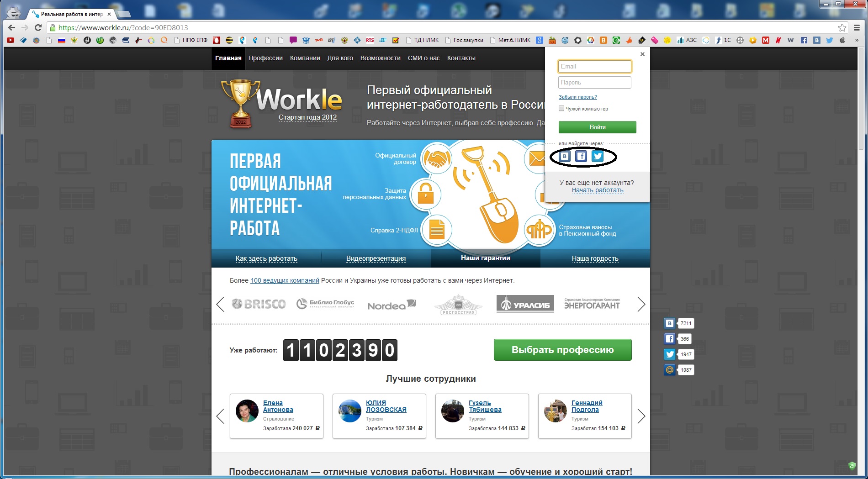Sign in with the Facebook icon in login popup
The width and height of the screenshot is (868, 479).
point(581,156)
